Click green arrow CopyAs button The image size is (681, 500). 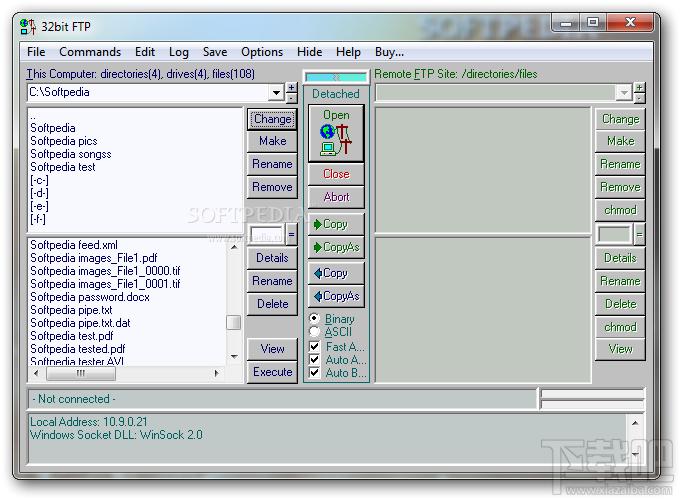click(336, 247)
